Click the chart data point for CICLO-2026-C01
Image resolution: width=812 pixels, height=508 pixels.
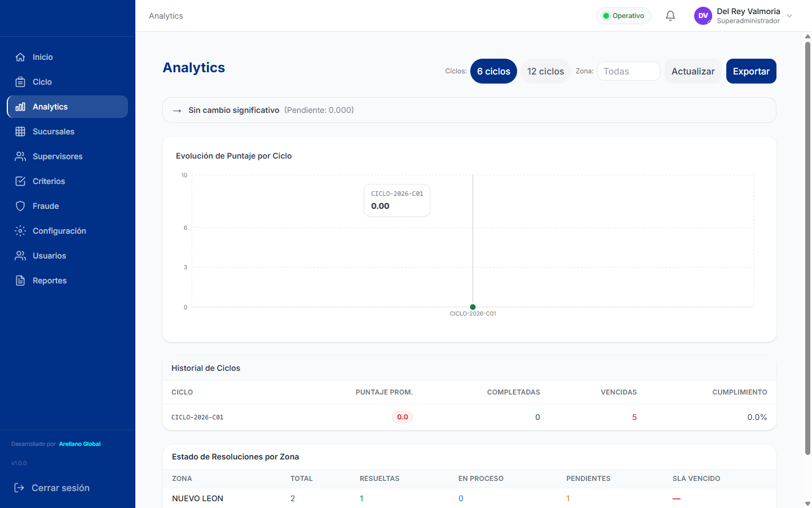click(x=473, y=307)
